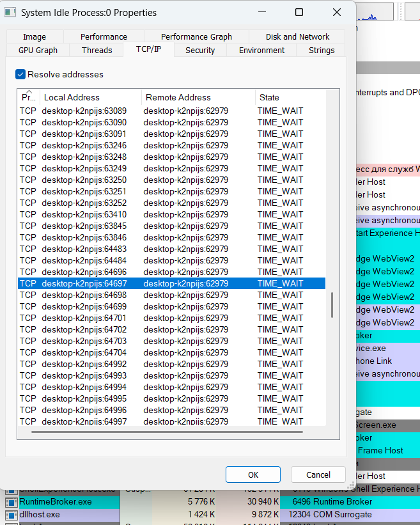Select connection row with local port 64703
Screen dimensions: 420x525
[172, 341]
